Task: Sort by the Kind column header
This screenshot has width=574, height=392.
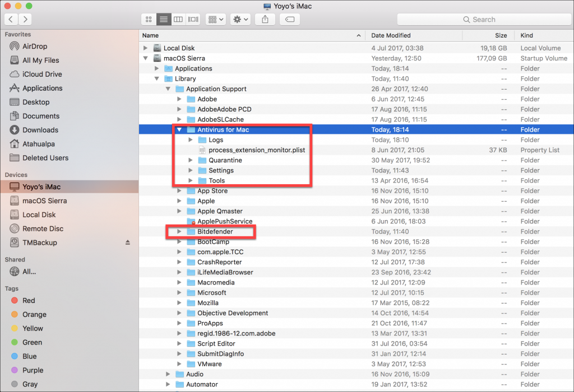Action: [544, 35]
